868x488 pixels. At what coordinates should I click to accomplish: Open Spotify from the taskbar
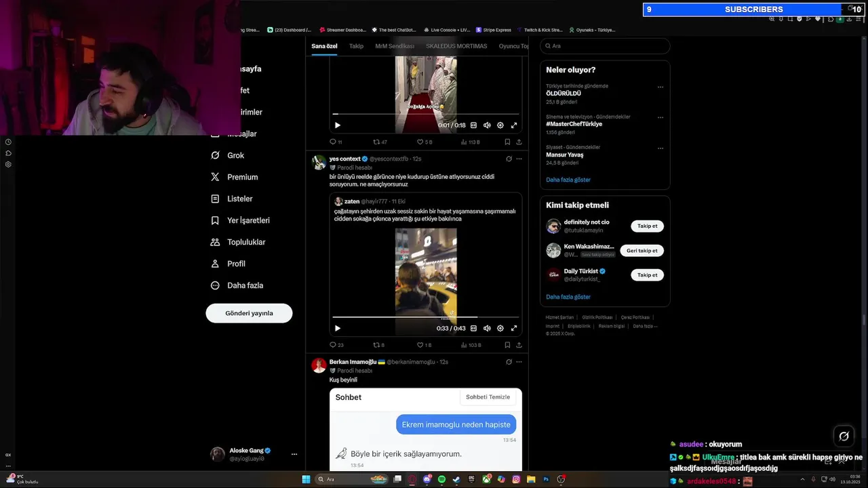click(441, 479)
